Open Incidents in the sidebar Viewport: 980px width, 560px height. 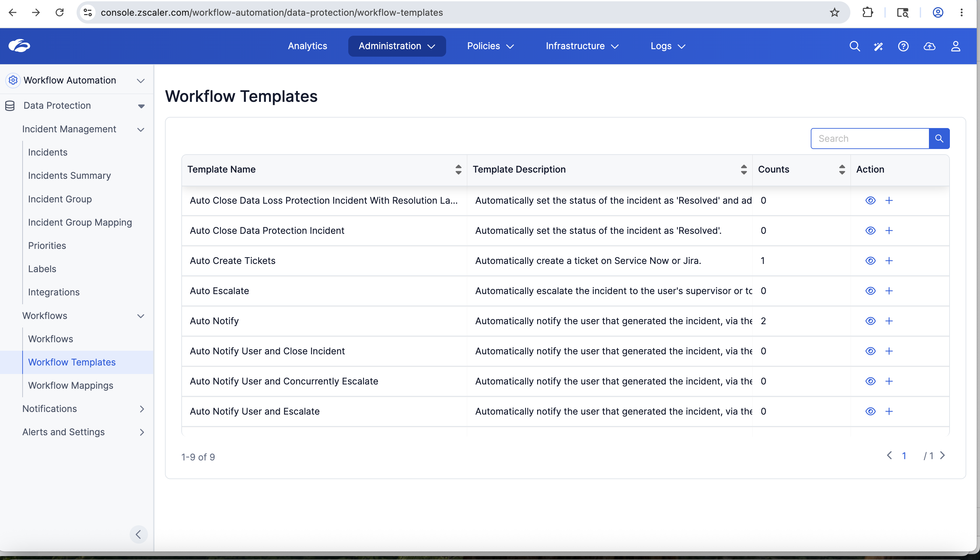pos(48,152)
